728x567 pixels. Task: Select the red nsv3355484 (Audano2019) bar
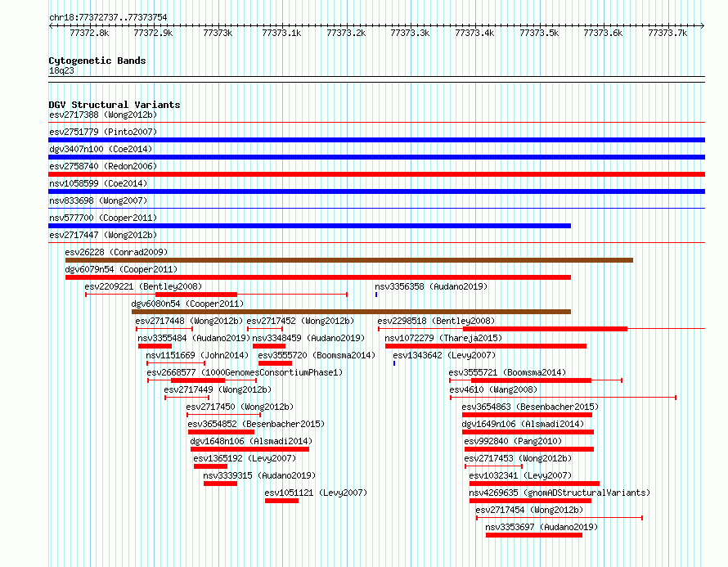pyautogui.click(x=155, y=346)
